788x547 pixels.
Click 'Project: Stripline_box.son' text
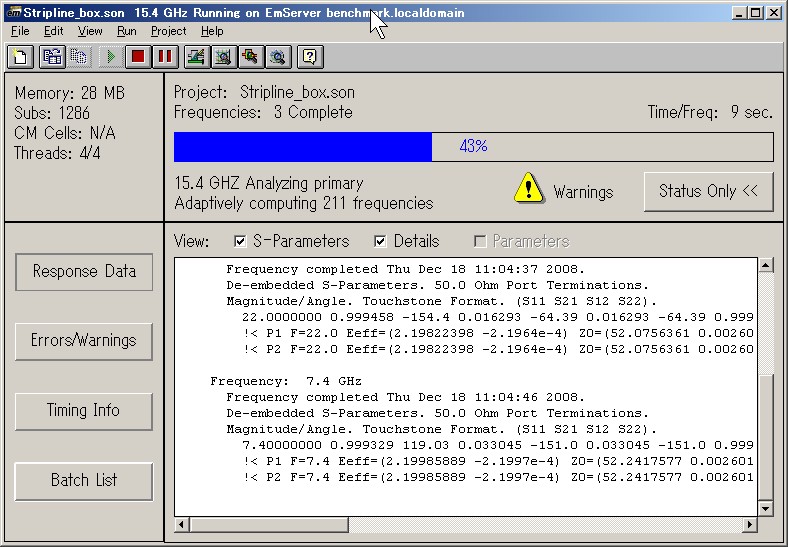pos(264,93)
